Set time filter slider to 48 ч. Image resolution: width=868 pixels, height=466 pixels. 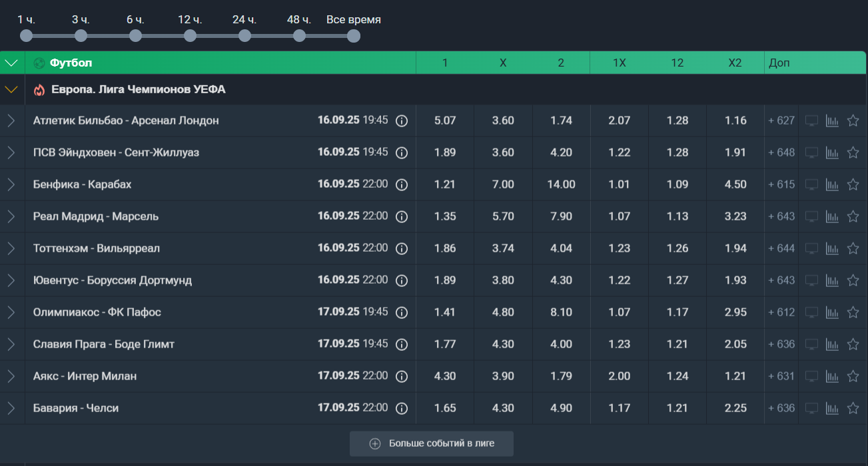point(299,35)
